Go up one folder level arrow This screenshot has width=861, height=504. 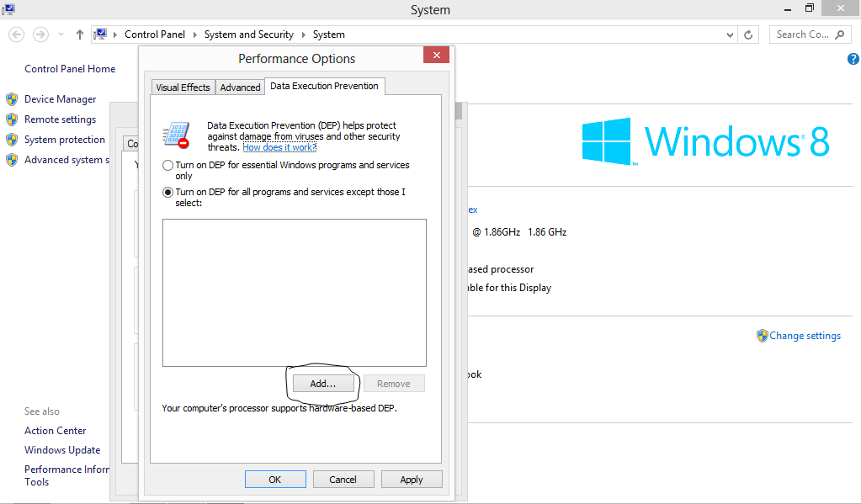tap(80, 34)
